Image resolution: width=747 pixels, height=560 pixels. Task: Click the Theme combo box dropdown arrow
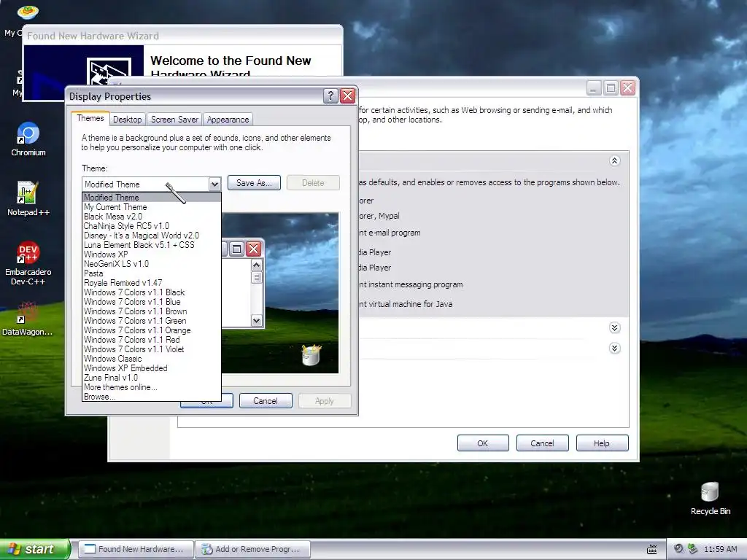pyautogui.click(x=214, y=184)
